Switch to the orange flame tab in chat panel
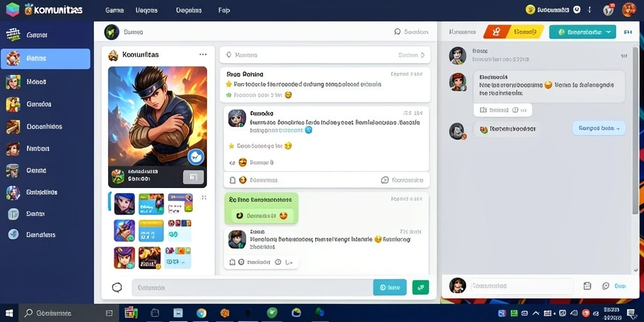 pos(497,31)
